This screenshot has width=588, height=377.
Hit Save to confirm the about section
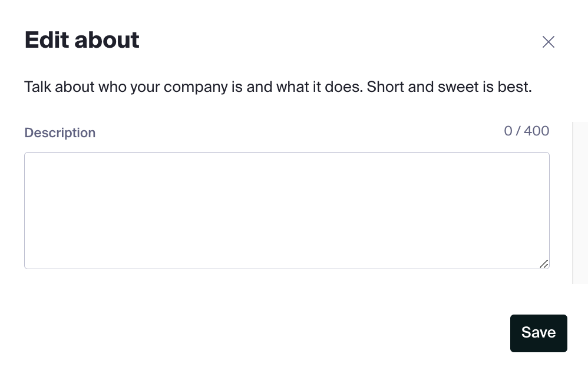tap(538, 333)
